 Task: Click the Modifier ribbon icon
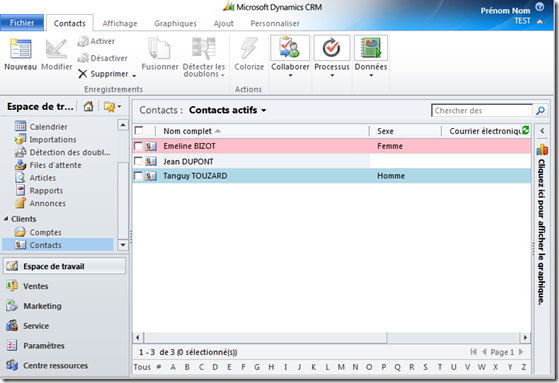(56, 49)
